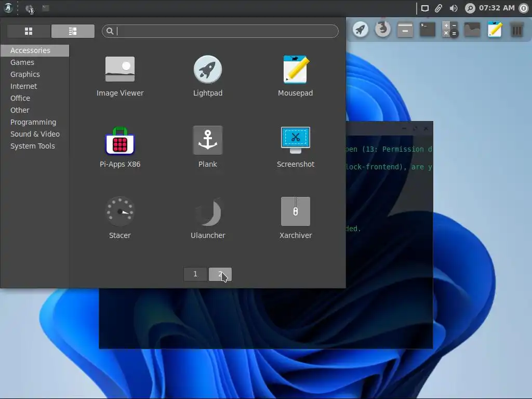Open the calculator from the dock
This screenshot has height=399, width=532.
pos(450,30)
